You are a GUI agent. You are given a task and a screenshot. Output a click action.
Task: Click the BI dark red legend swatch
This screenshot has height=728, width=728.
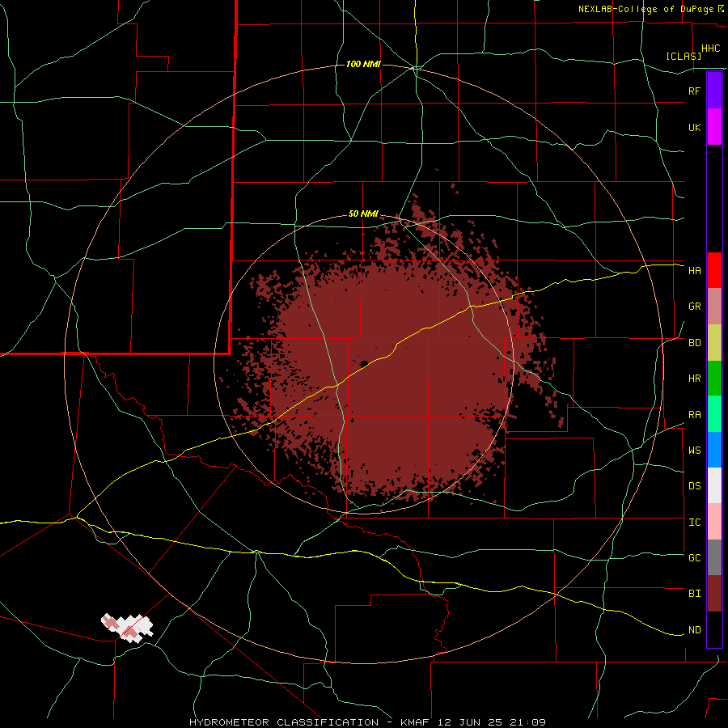(714, 594)
